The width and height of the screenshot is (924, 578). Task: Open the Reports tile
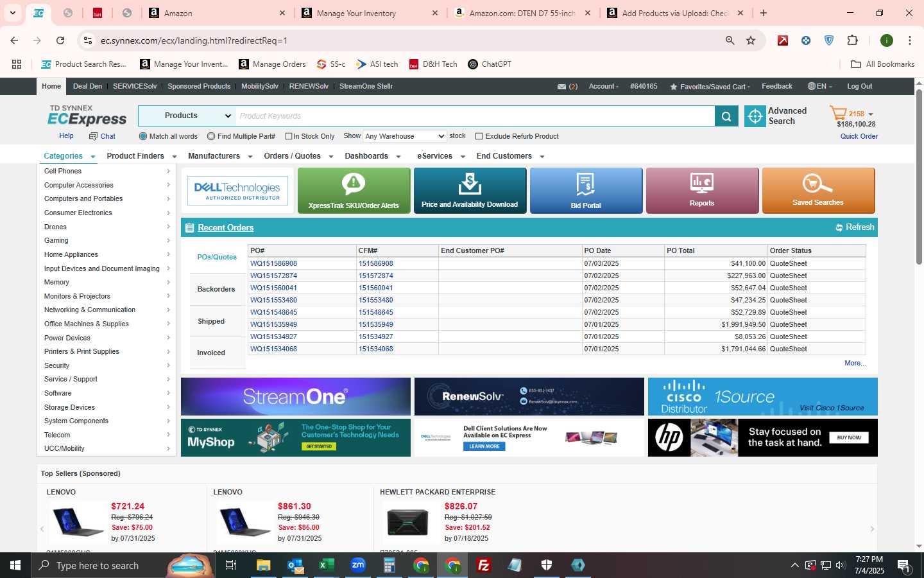702,191
